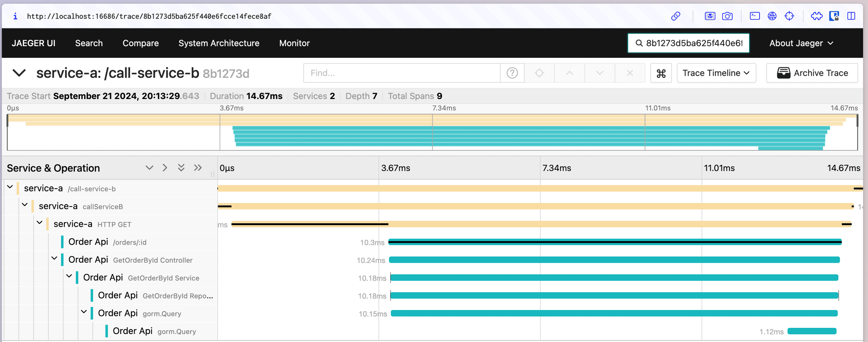868x342 pixels.
Task: Open the About Jaeger dropdown menu
Action: click(801, 43)
